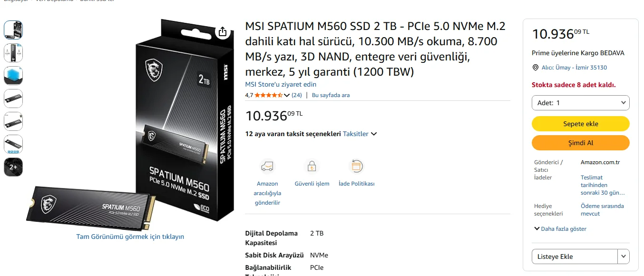The width and height of the screenshot is (644, 276).
Task: Expand the Taksitler installment options
Action: [360, 134]
